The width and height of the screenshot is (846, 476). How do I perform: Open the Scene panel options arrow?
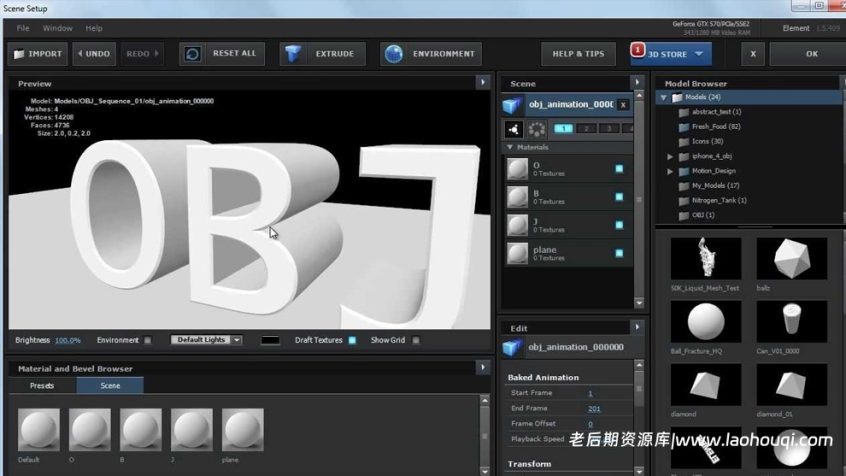[x=637, y=83]
